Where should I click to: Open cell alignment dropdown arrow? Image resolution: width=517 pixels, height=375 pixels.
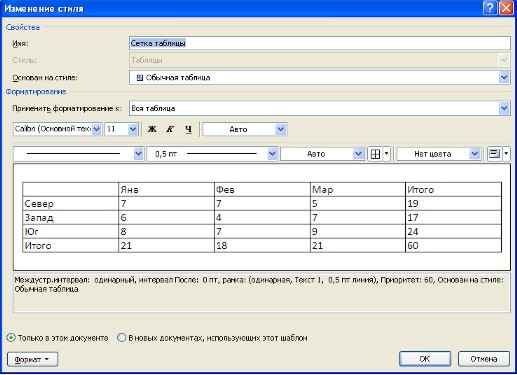click(506, 154)
